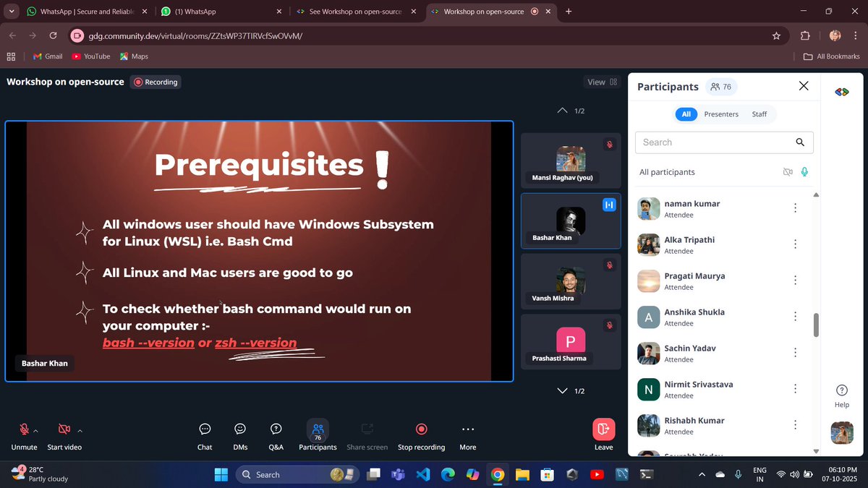
Task: Toggle the Participants panel button
Action: point(318,436)
